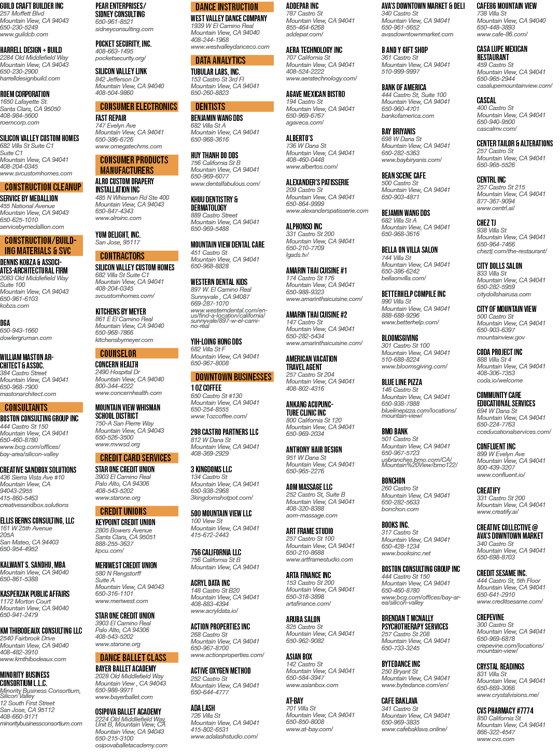Click the Dance Instruction category heading
The width and height of the screenshot is (560, 752).
232,7
